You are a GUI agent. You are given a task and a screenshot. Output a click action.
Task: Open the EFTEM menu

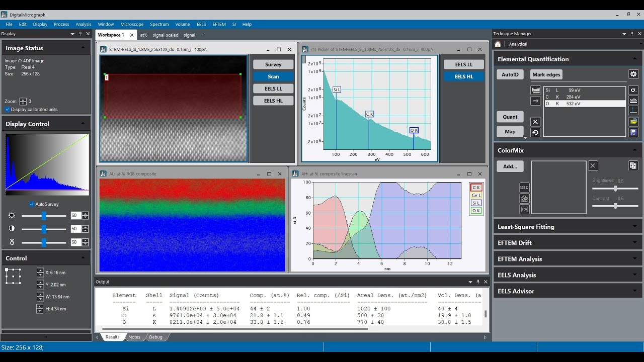coord(219,24)
